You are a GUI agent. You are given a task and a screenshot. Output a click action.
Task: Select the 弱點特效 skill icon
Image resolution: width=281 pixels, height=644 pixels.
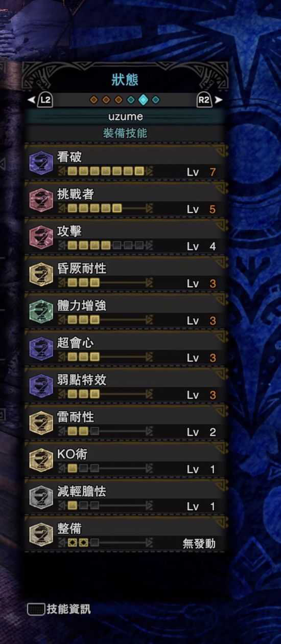pos(41,387)
